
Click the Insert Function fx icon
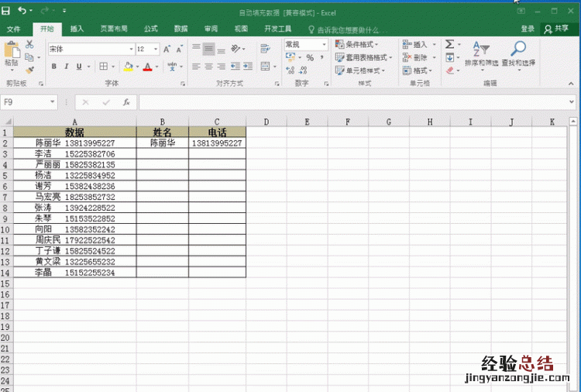pyautogui.click(x=126, y=102)
